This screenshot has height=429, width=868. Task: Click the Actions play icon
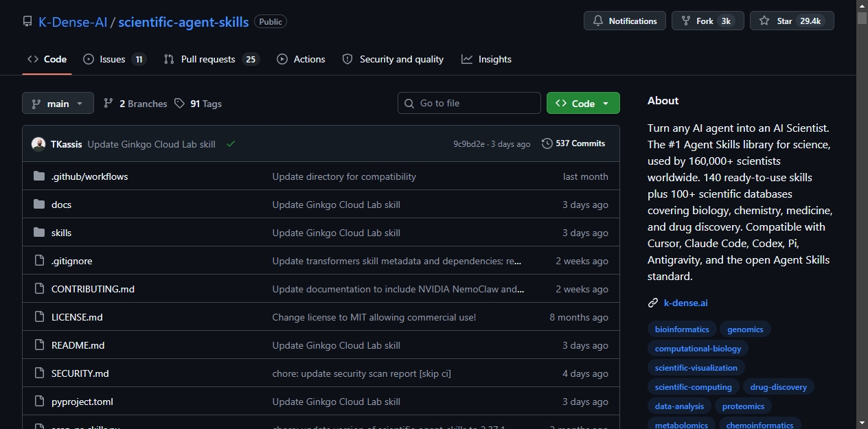tap(282, 59)
